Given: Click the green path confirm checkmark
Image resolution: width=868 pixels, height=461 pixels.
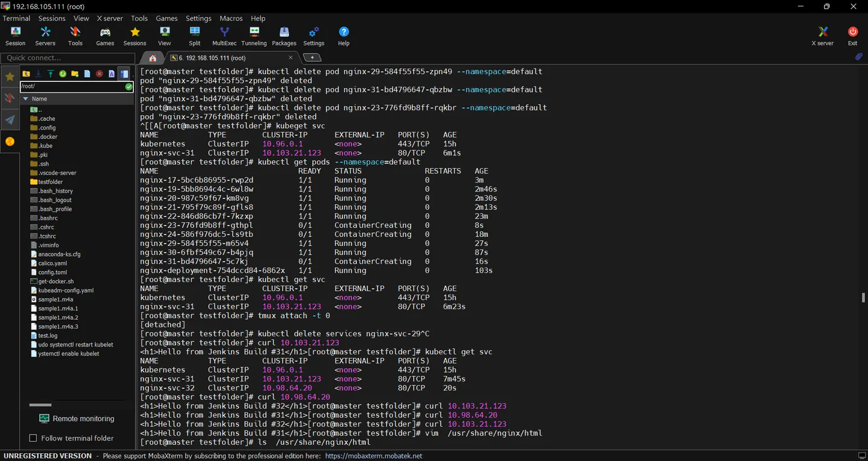Looking at the screenshot, I should coord(128,87).
